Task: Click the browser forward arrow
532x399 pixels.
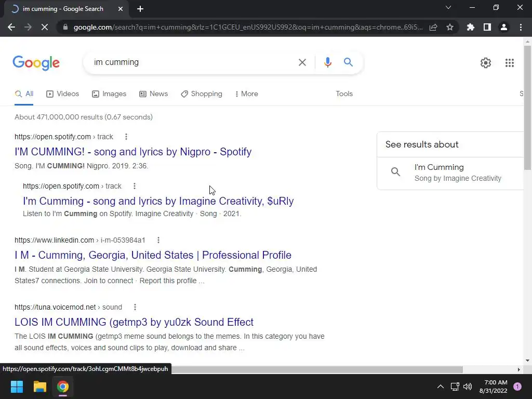Action: pos(28,27)
